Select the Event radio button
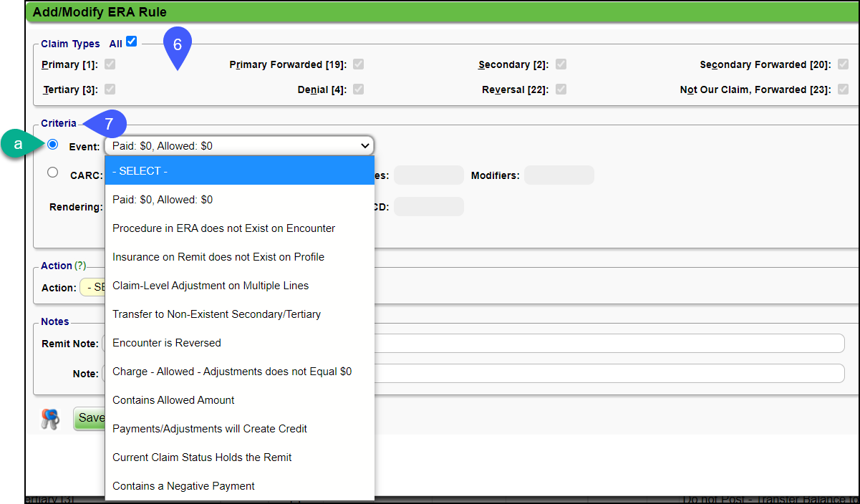This screenshot has width=860, height=504. 52,145
